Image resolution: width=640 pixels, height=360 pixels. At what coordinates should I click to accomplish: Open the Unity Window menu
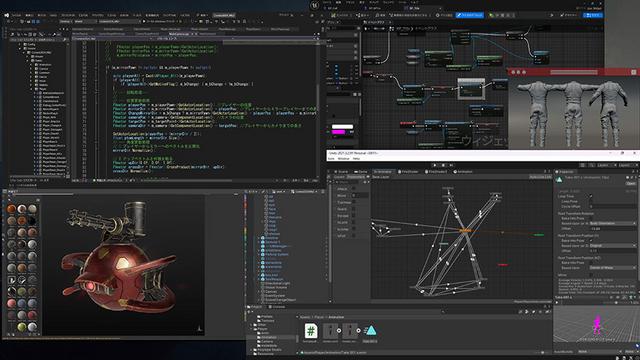[344, 158]
